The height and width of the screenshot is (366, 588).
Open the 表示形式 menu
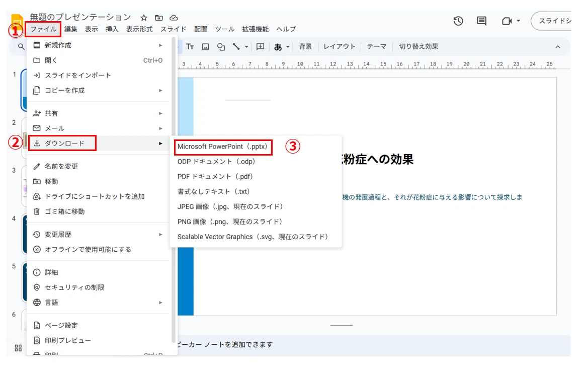139,29
